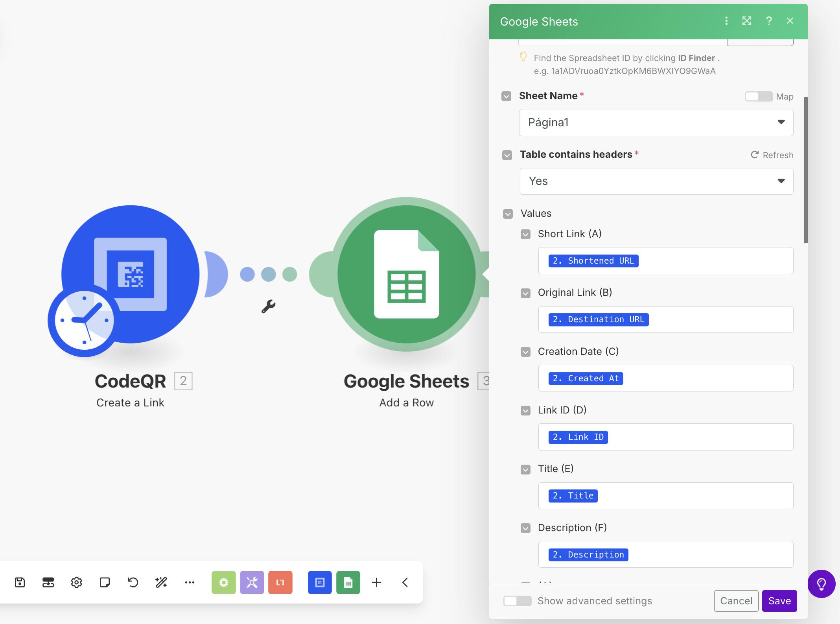Toggle the checkbox beside Title (E)
840x624 pixels.
point(525,469)
